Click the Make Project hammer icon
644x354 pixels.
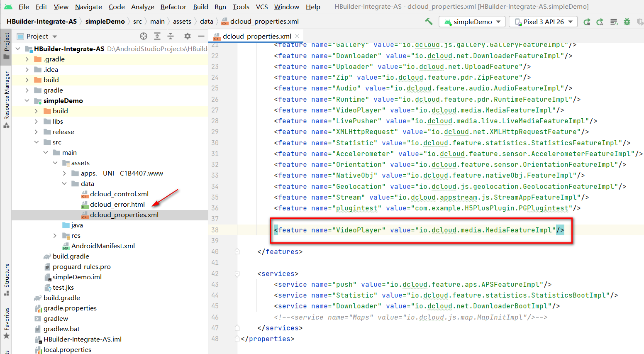429,22
